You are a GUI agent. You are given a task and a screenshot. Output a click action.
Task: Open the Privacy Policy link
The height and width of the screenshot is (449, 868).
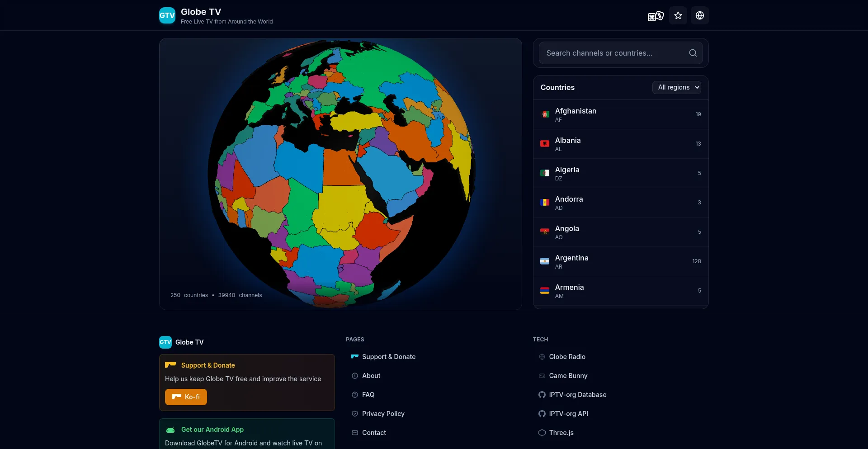[383, 414]
